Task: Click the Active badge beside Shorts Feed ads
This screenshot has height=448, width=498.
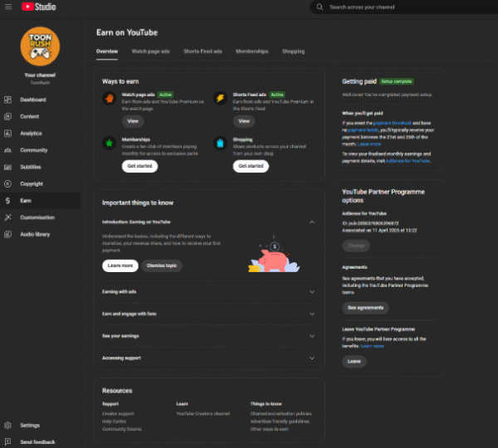Action: tap(277, 95)
